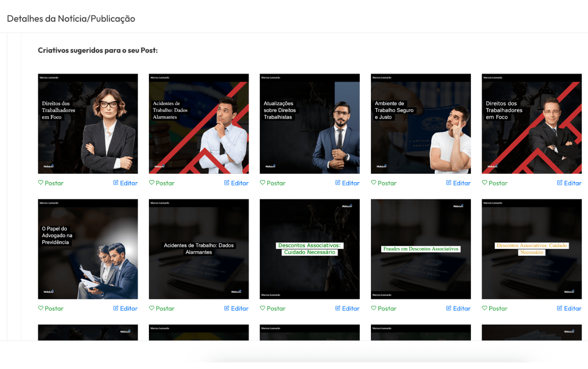The height and width of the screenshot is (369, 588).
Task: Click edit pencil icon under O Papel do Advogado
Action: coord(116,308)
